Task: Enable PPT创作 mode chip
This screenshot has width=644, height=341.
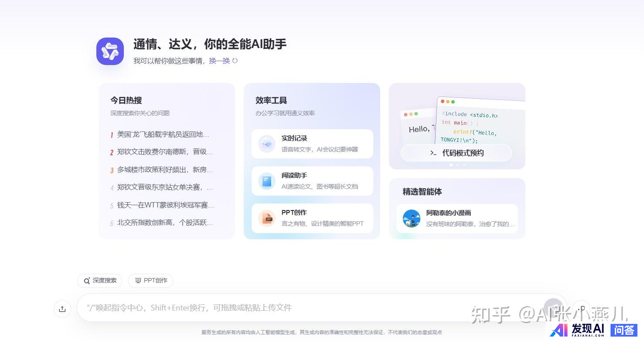Action: pos(151,280)
